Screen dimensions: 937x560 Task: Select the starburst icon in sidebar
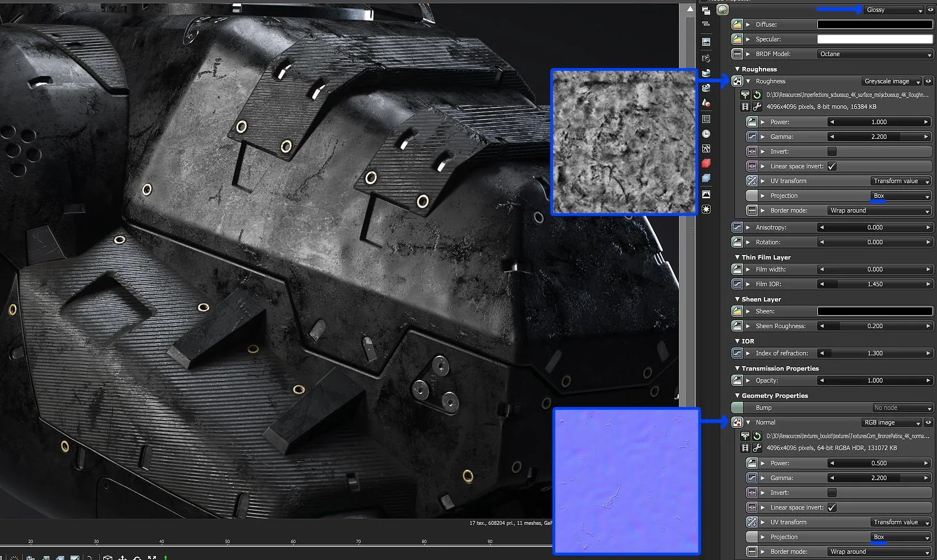point(706,209)
